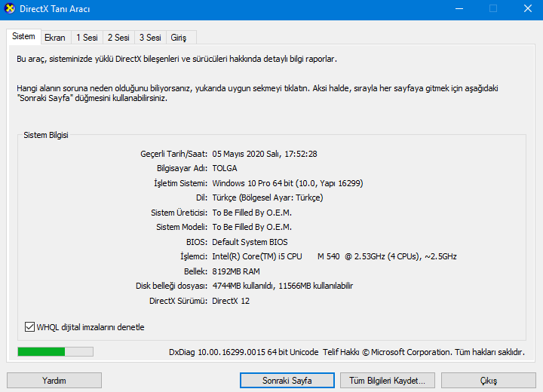
Task: Click the Intel Core i5 CPU processor value
Action: coord(334,256)
